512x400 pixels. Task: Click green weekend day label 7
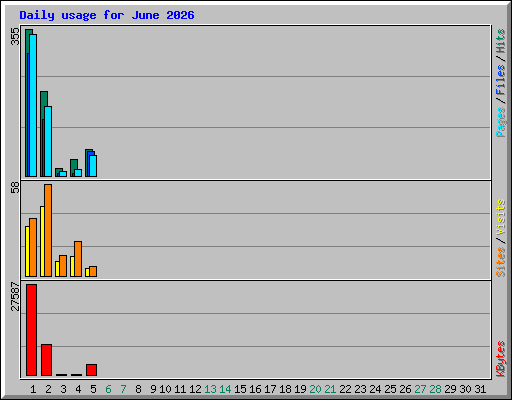coord(123,389)
